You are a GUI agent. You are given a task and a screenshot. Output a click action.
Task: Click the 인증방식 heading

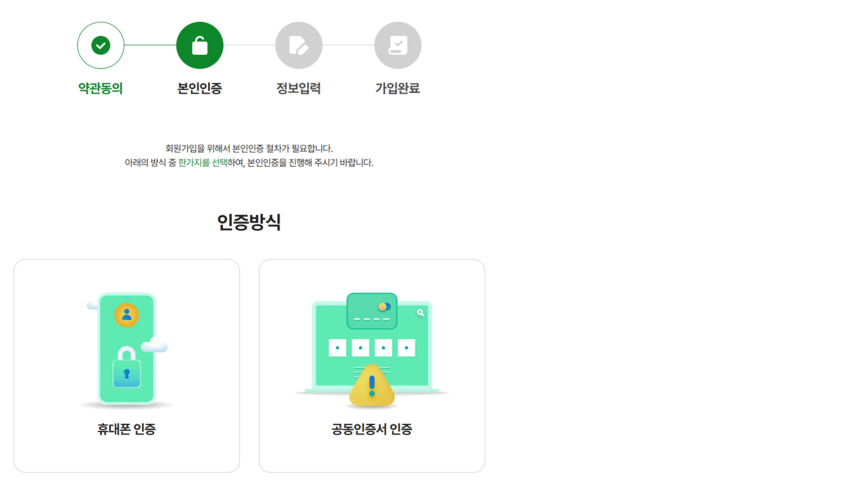point(249,222)
